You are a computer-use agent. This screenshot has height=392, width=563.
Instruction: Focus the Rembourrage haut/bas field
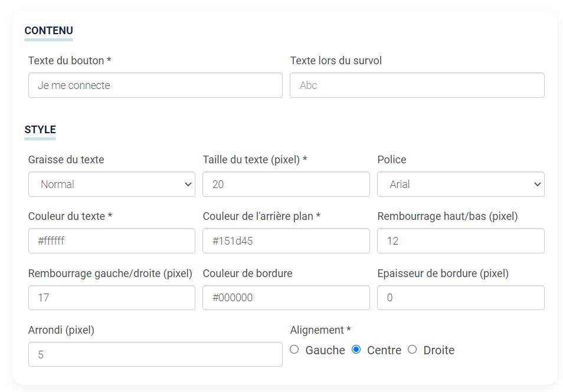[461, 241]
